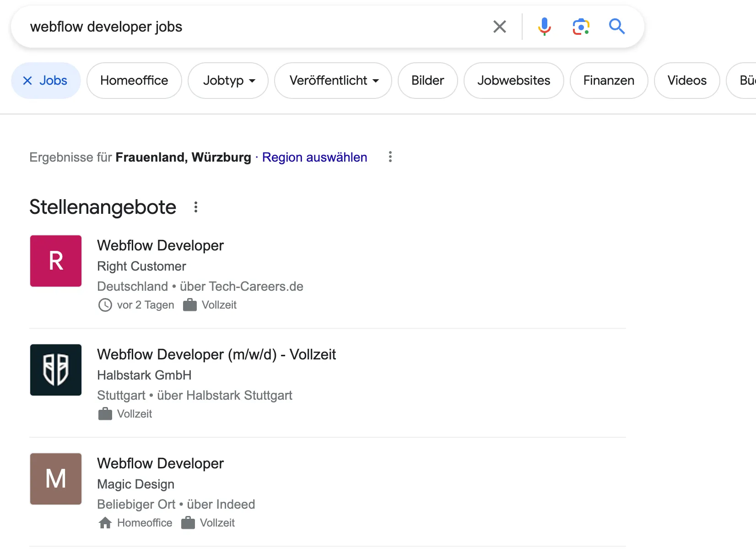Click house icon beside Homeoffice label
This screenshot has height=554, width=756.
pos(105,523)
